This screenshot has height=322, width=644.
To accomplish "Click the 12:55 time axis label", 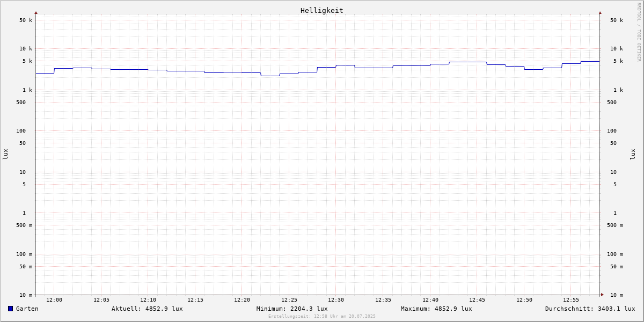I will click(571, 300).
